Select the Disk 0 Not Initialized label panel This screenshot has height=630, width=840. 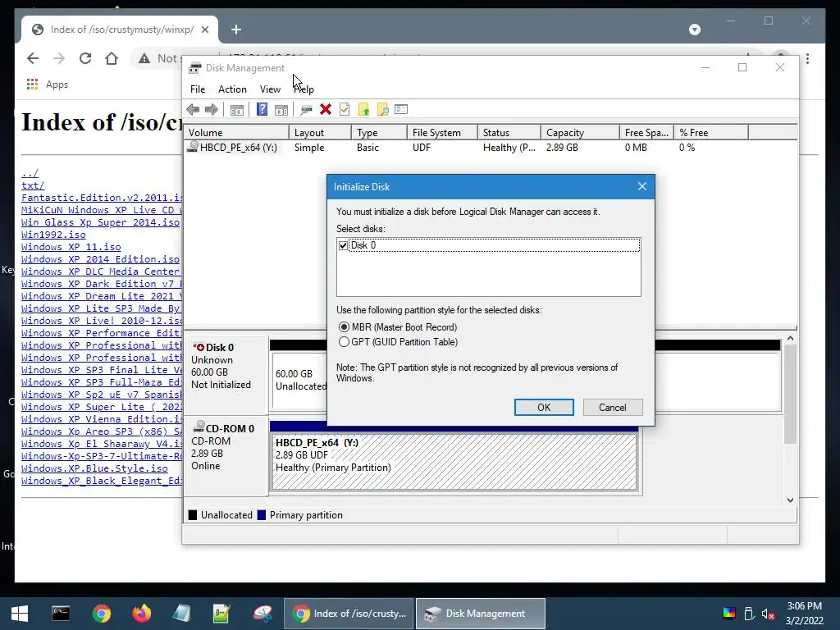coord(226,374)
